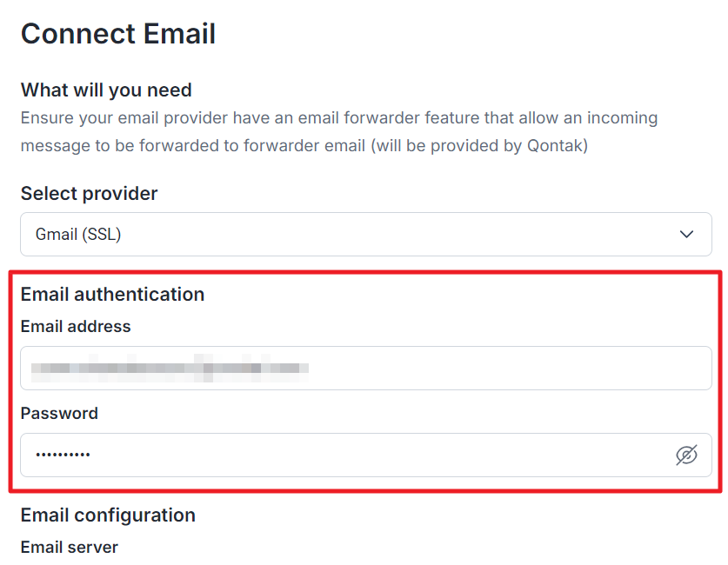This screenshot has height=565, width=728.
Task: Open the Gmail (SSL) provider selector
Action: 366,234
